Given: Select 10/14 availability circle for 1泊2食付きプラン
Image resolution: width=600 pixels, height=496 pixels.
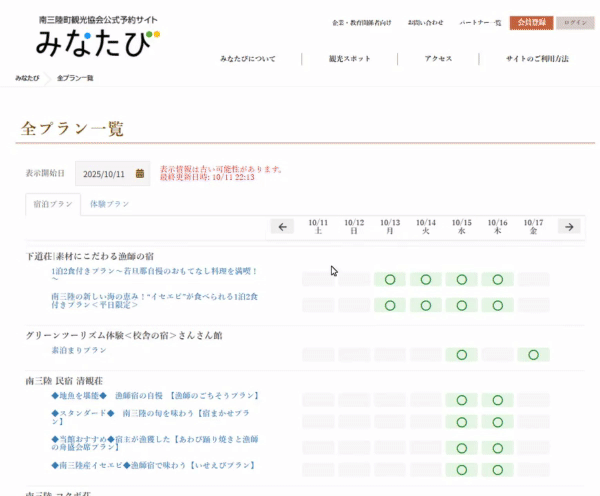Looking at the screenshot, I should click(x=426, y=280).
